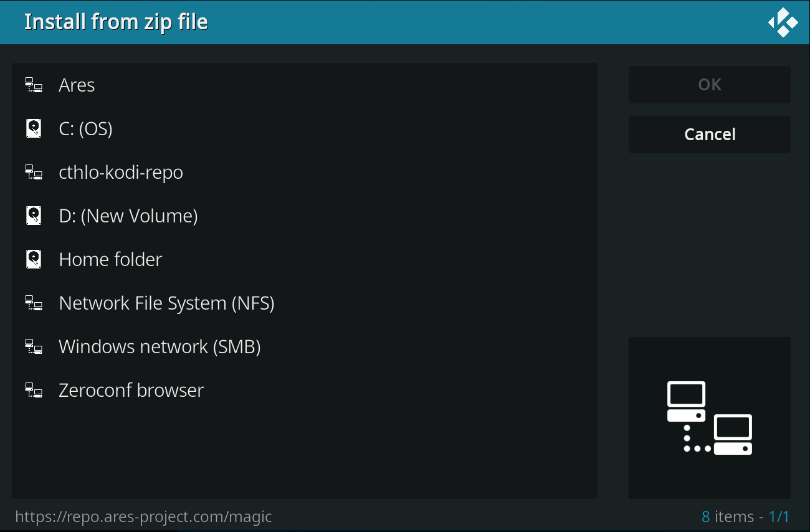Click the network icon for Network File System

[34, 303]
